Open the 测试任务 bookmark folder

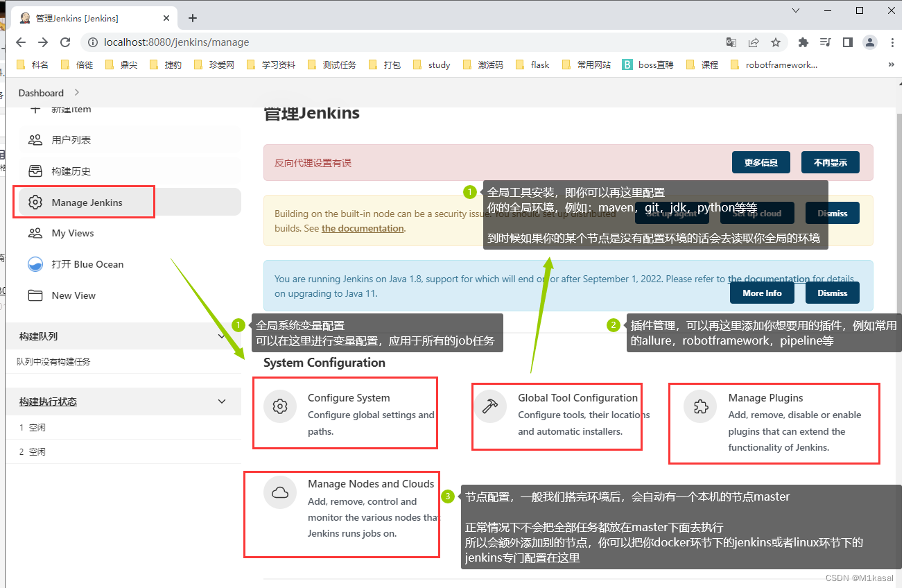coord(333,64)
